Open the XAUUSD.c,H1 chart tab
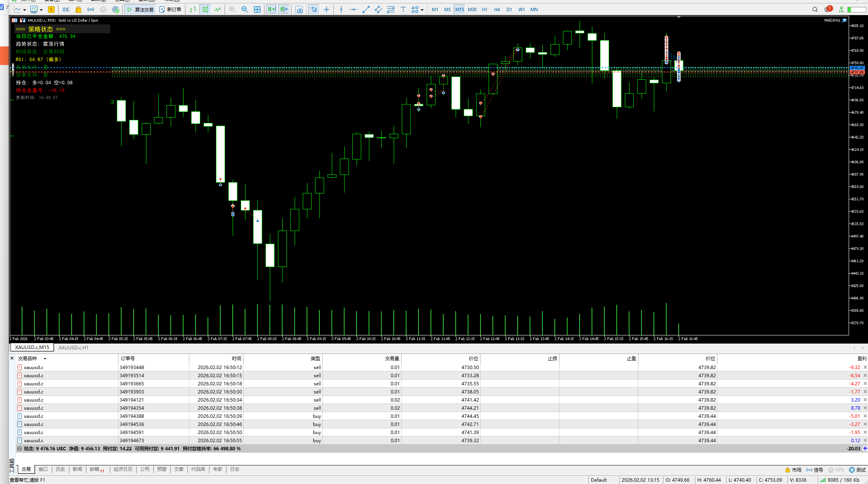The width and height of the screenshot is (868, 484). (x=73, y=347)
